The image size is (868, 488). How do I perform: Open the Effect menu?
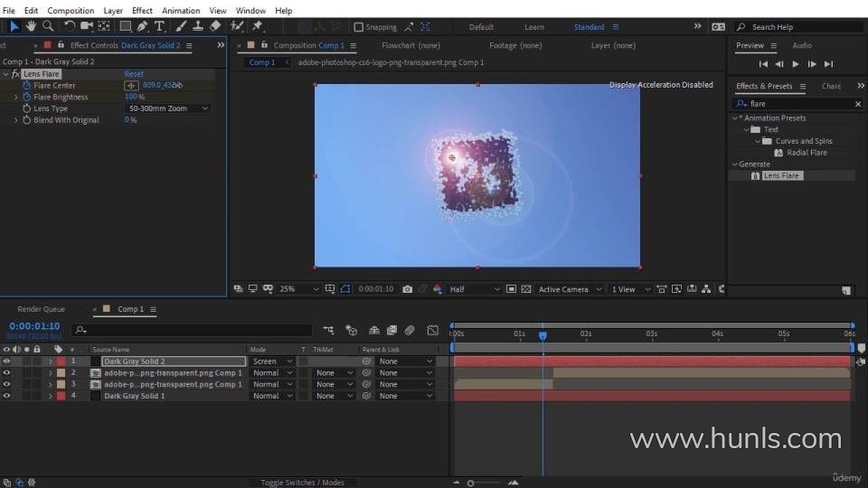point(142,10)
